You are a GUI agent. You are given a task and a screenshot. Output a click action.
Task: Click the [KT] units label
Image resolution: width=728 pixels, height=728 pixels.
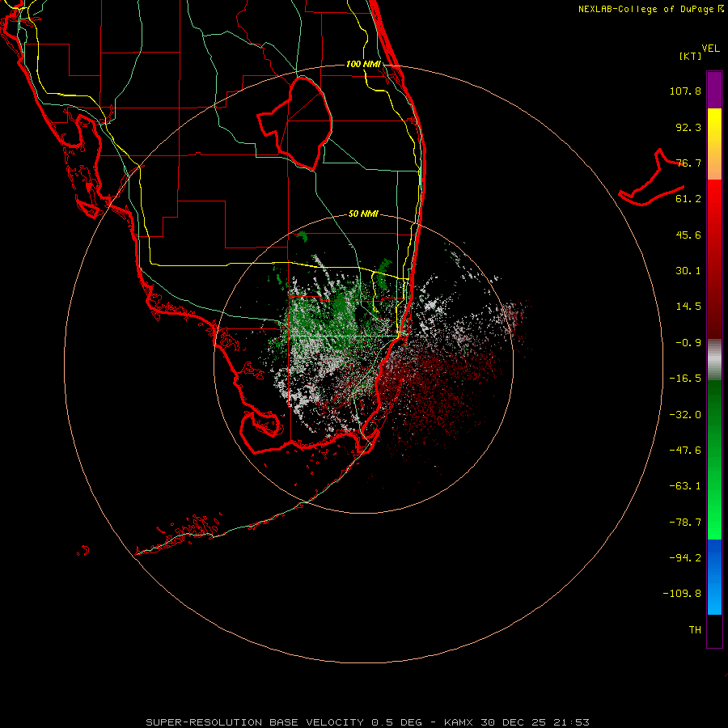(x=691, y=56)
